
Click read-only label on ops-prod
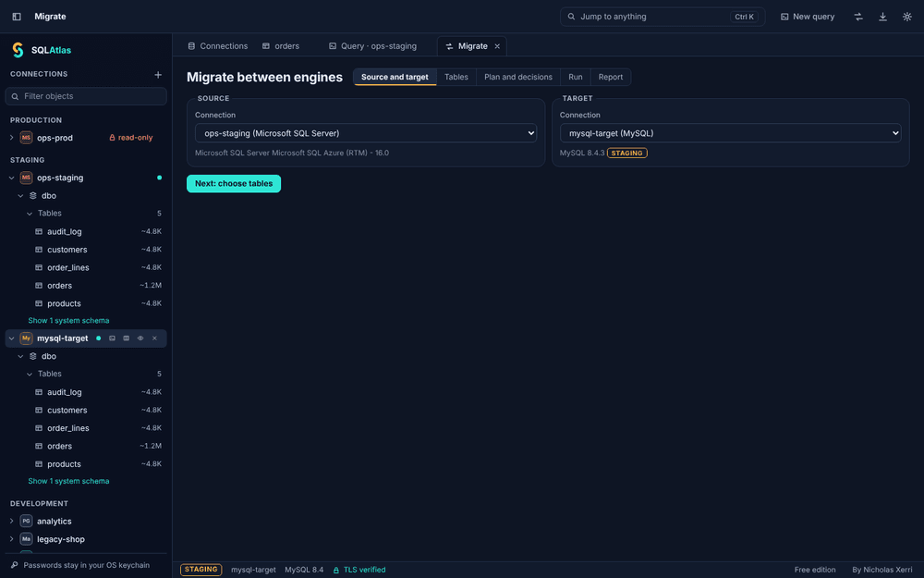tap(131, 138)
